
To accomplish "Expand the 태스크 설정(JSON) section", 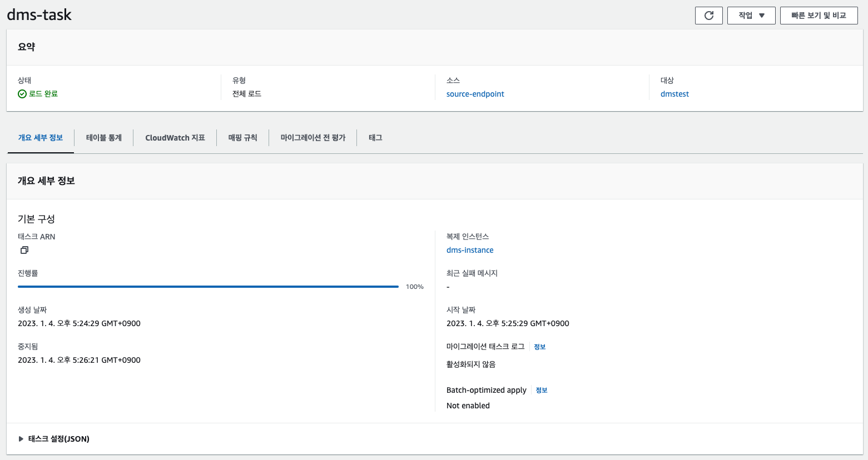I will pos(53,439).
